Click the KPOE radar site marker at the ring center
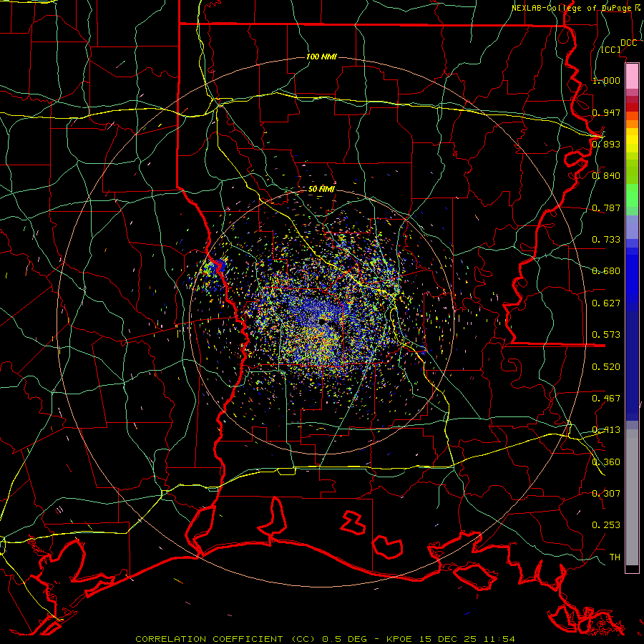The width and height of the screenshot is (644, 644). (x=323, y=321)
